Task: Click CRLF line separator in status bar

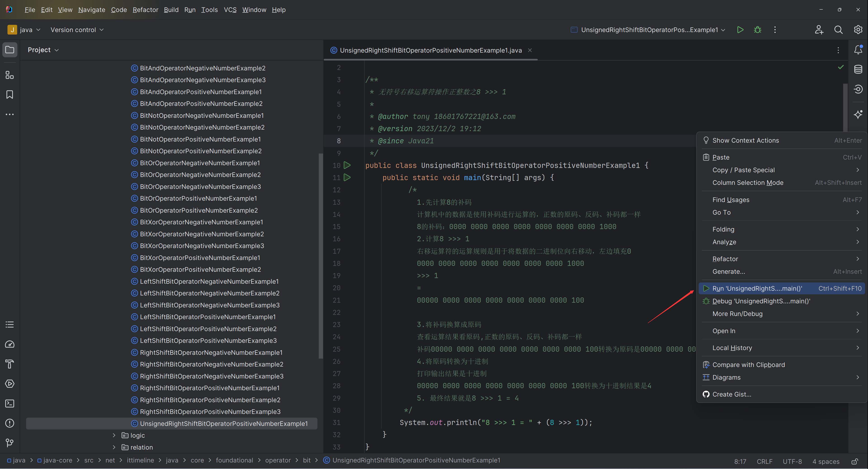Action: (765, 461)
